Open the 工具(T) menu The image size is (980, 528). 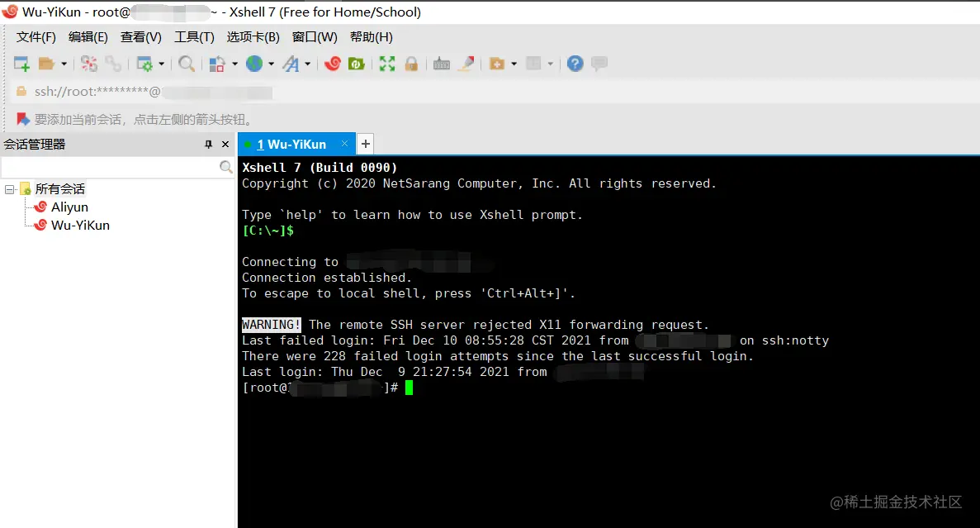(194, 37)
